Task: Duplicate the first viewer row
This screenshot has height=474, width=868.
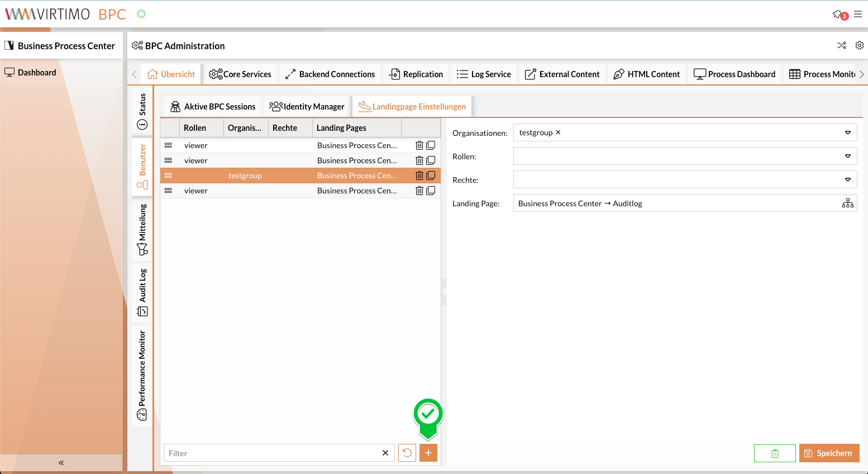Action: [431, 145]
